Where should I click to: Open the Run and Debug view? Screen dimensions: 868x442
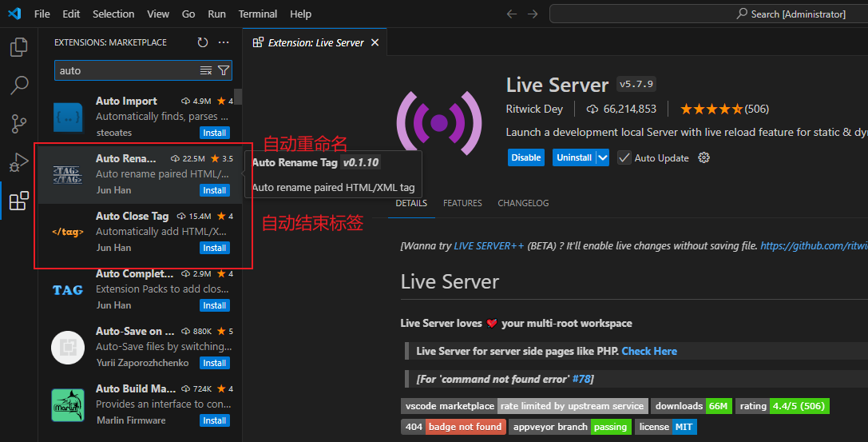tap(19, 162)
